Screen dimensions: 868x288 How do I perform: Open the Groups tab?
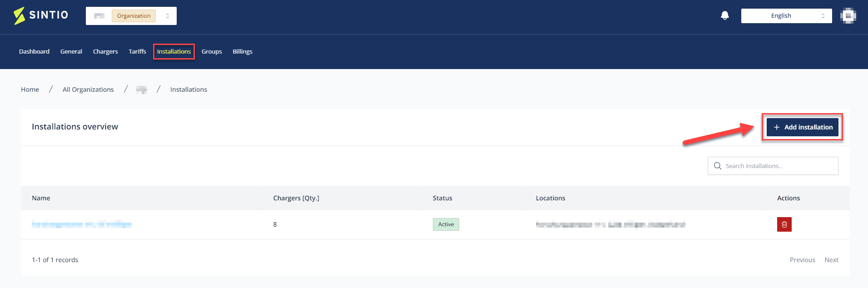212,52
